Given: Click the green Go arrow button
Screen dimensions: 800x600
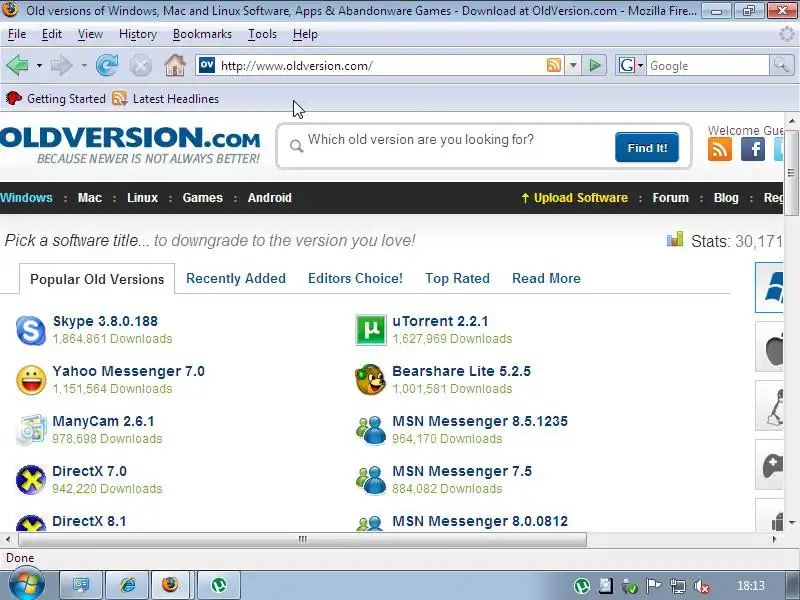Looking at the screenshot, I should pos(594,65).
